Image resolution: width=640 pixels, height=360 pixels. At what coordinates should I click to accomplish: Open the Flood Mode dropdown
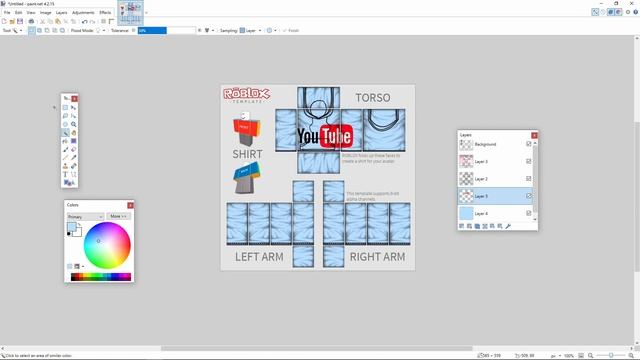coord(100,30)
